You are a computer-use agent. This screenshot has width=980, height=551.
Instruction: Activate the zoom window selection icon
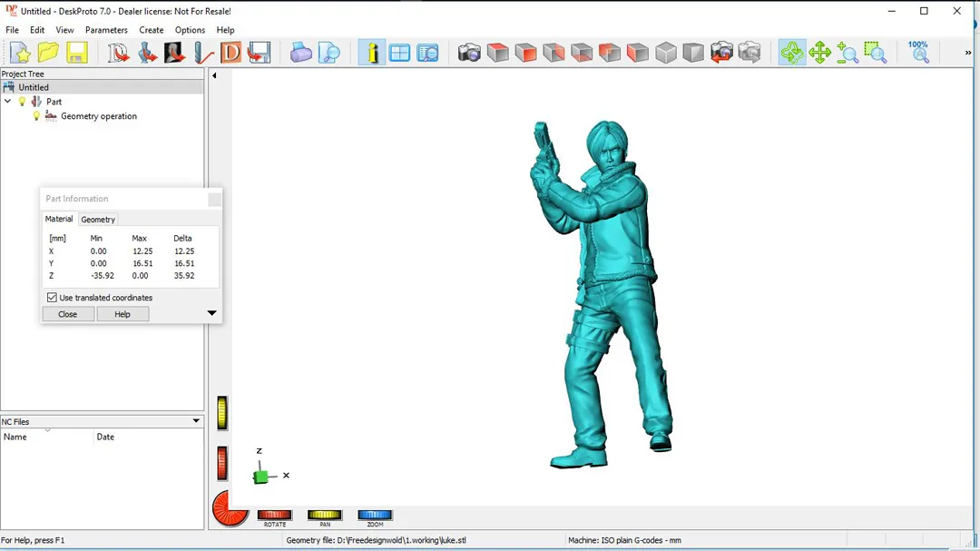(x=876, y=53)
